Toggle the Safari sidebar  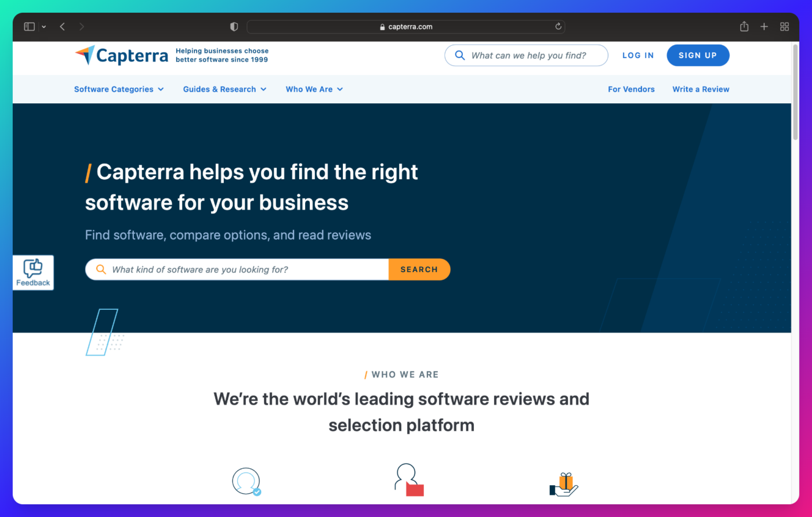click(28, 26)
